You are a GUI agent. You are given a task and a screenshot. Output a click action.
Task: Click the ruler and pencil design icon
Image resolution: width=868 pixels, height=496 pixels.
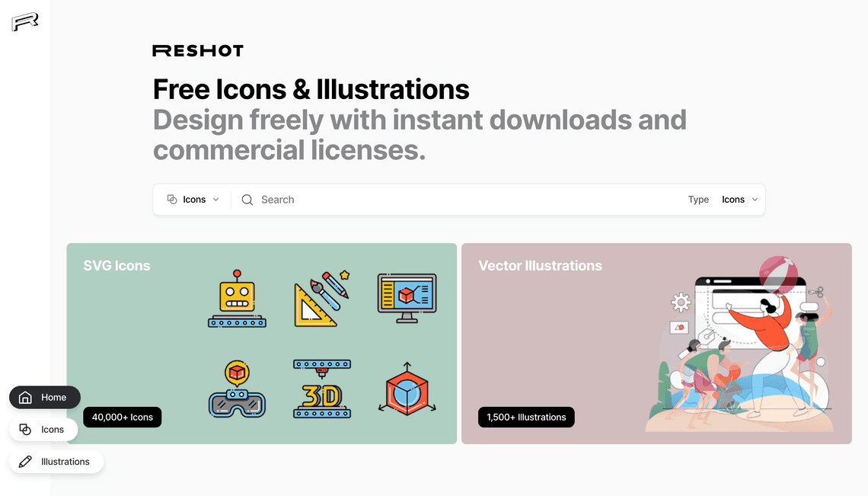[x=321, y=298]
